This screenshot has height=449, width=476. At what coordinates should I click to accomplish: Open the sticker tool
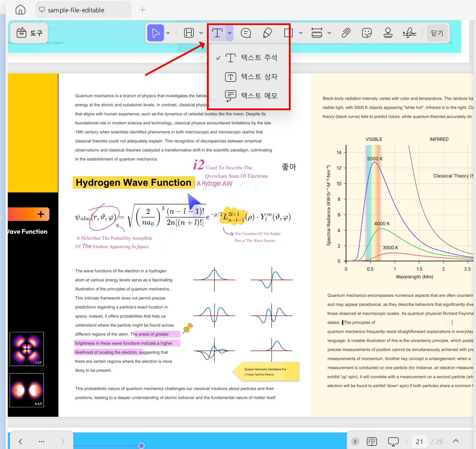367,33
